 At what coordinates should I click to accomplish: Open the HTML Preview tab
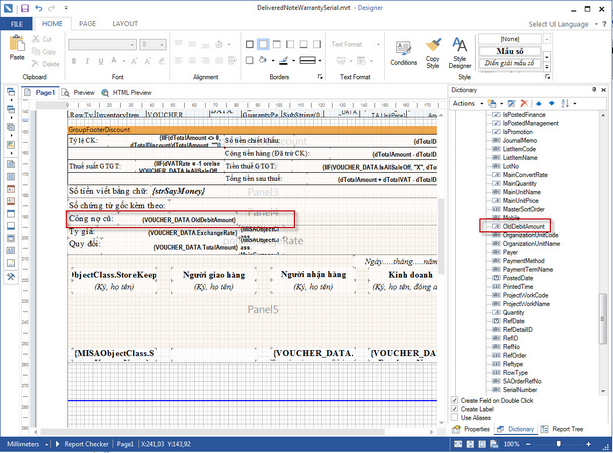click(127, 93)
